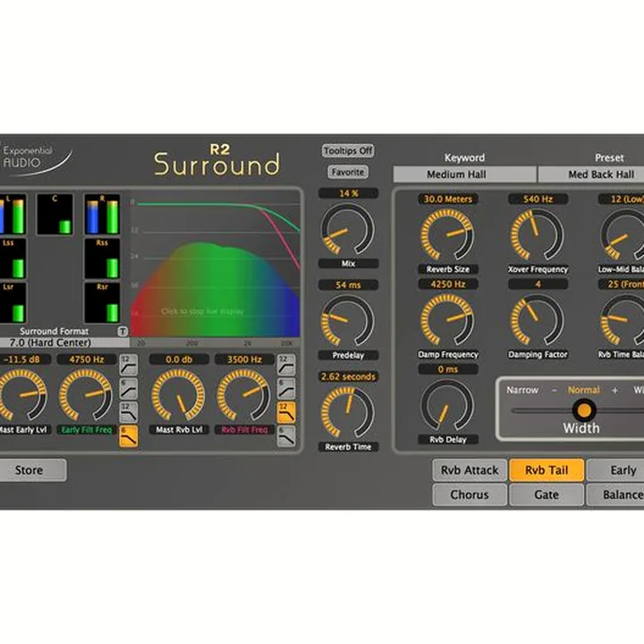
Task: Click the Width slider handle
Action: 584,410
